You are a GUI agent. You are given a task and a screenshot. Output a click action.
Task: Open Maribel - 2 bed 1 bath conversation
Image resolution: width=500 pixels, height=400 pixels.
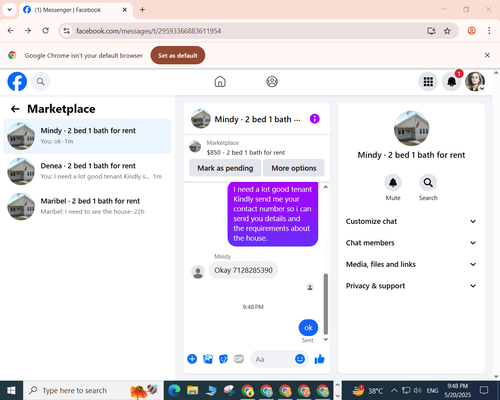(87, 206)
